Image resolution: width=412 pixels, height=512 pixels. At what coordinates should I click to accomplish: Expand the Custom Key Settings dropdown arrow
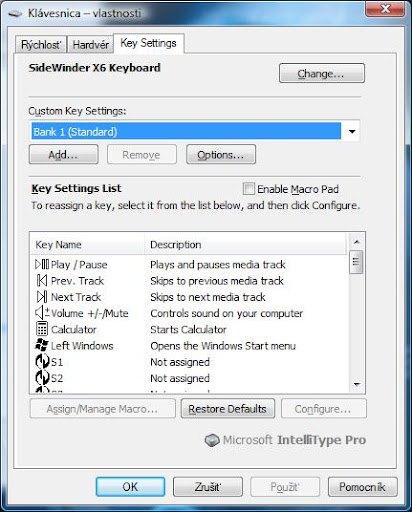[352, 131]
